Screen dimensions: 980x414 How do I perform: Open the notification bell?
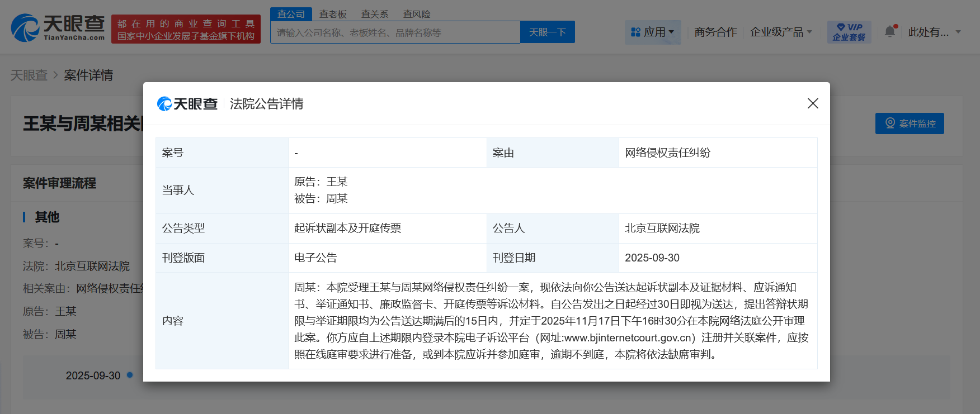pos(890,32)
